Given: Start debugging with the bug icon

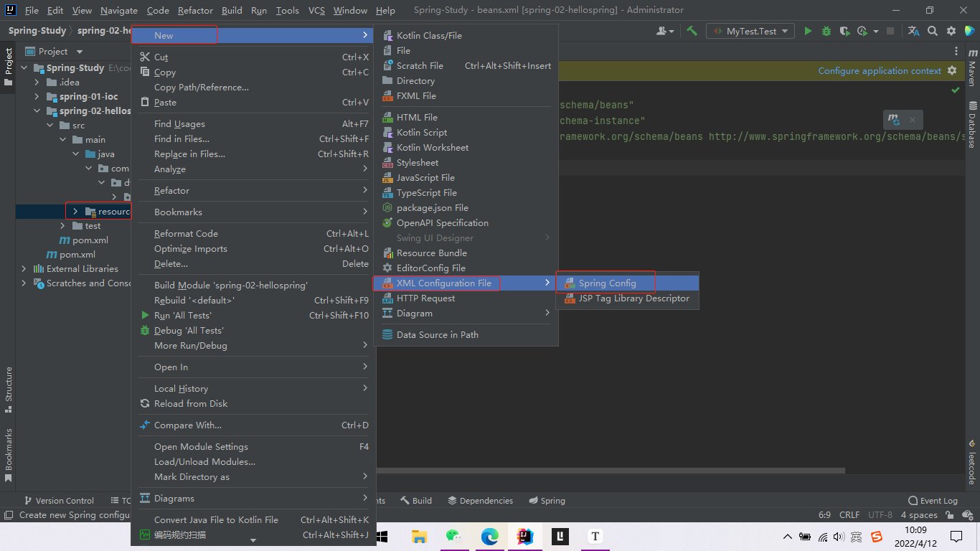Looking at the screenshot, I should 826,31.
